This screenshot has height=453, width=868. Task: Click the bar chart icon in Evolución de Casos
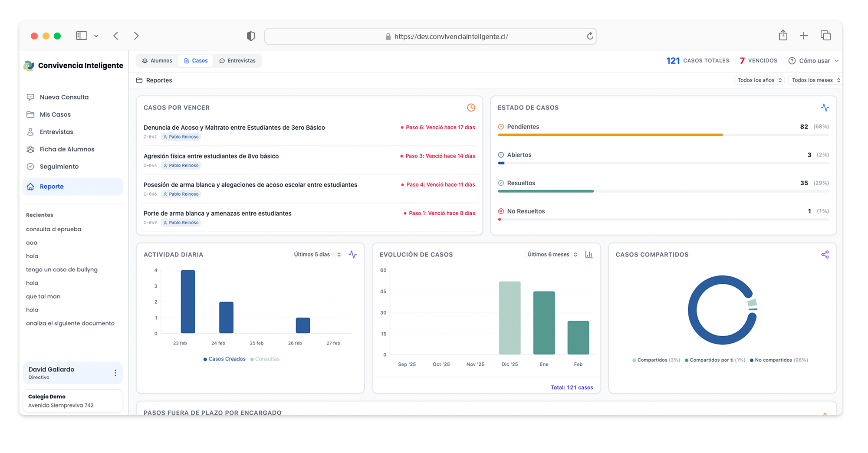point(589,255)
